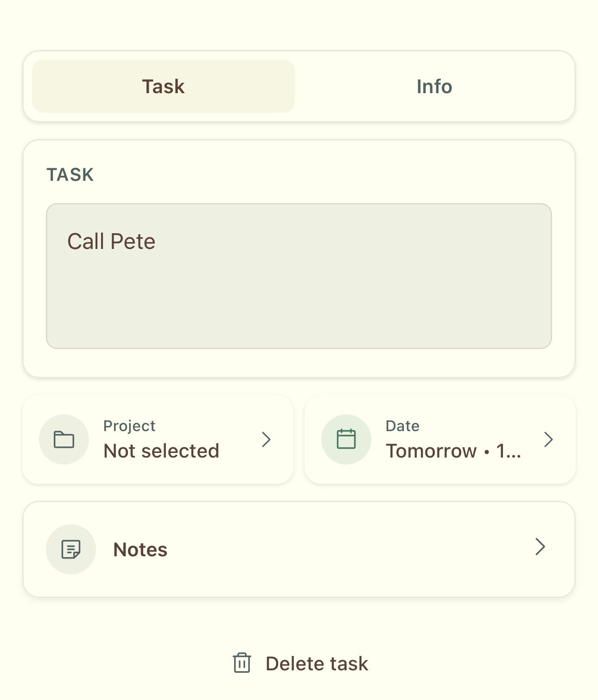
Task: Click the "Not selected" project value
Action: [161, 451]
